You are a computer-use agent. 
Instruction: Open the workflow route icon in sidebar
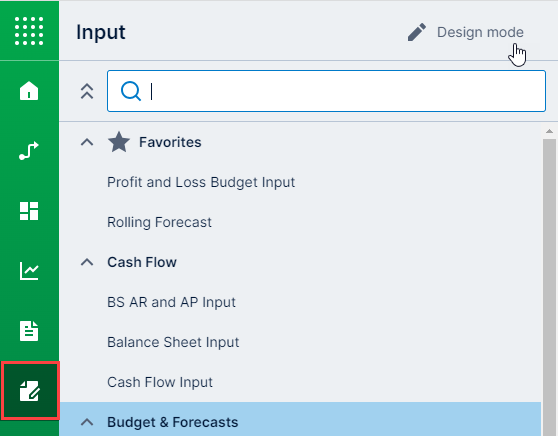pyautogui.click(x=29, y=151)
